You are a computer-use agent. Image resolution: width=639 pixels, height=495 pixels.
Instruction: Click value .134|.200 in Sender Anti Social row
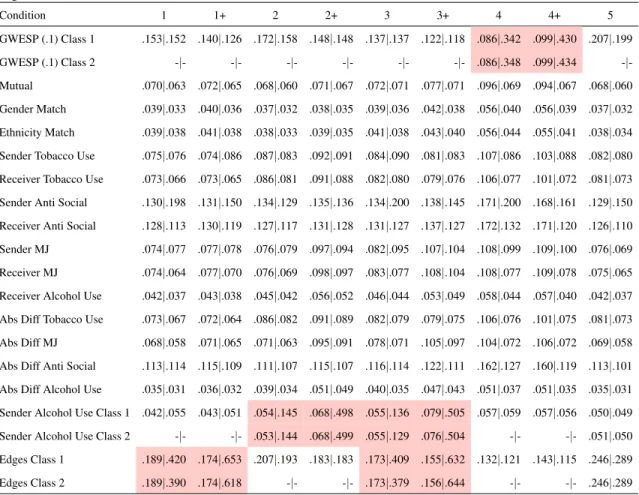tap(387, 202)
